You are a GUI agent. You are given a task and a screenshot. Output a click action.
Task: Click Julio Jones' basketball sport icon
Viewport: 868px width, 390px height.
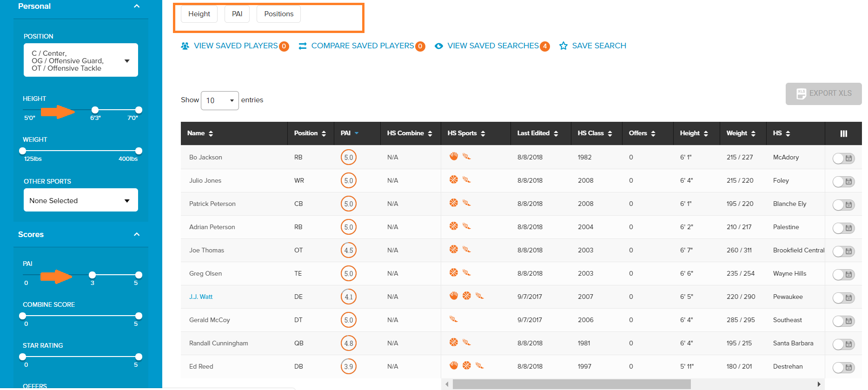pyautogui.click(x=454, y=179)
